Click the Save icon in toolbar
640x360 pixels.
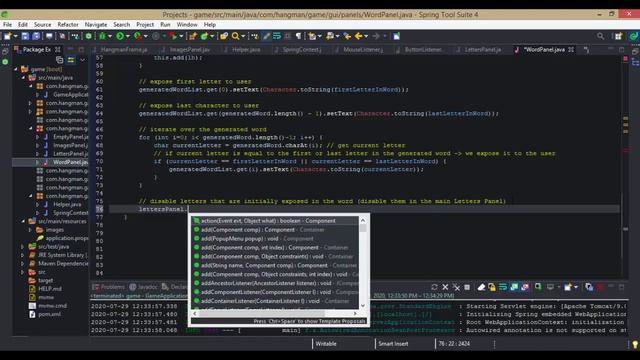(x=25, y=36)
